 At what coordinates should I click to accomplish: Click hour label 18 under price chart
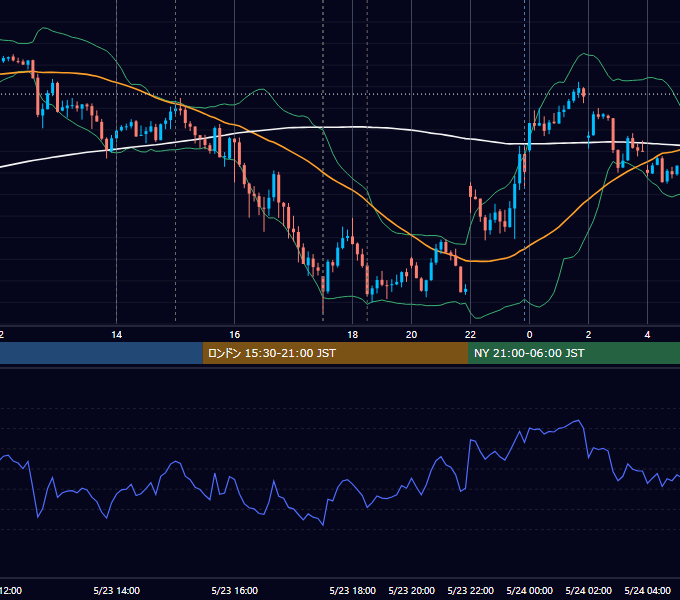coord(353,335)
